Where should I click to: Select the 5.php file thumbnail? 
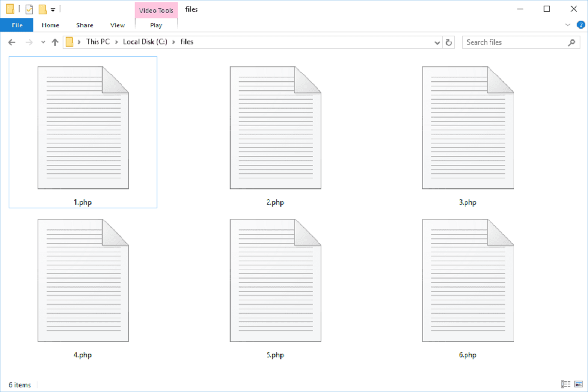tap(275, 280)
